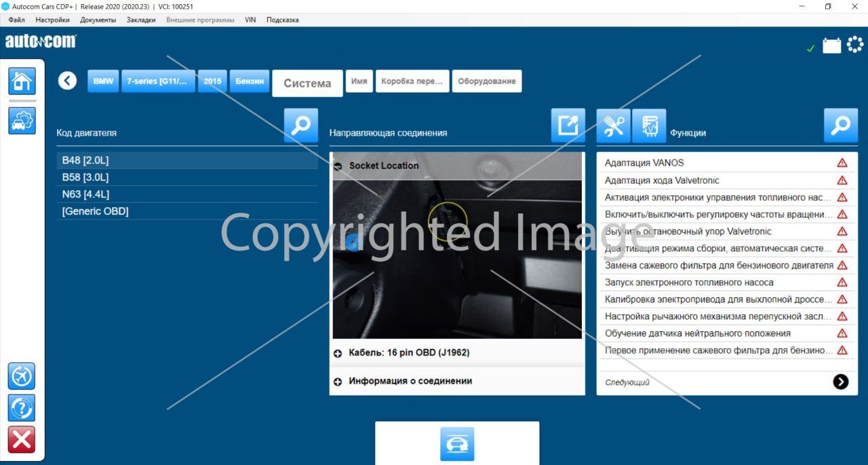Open the Файл menu
The width and height of the screenshot is (868, 465).
click(17, 20)
